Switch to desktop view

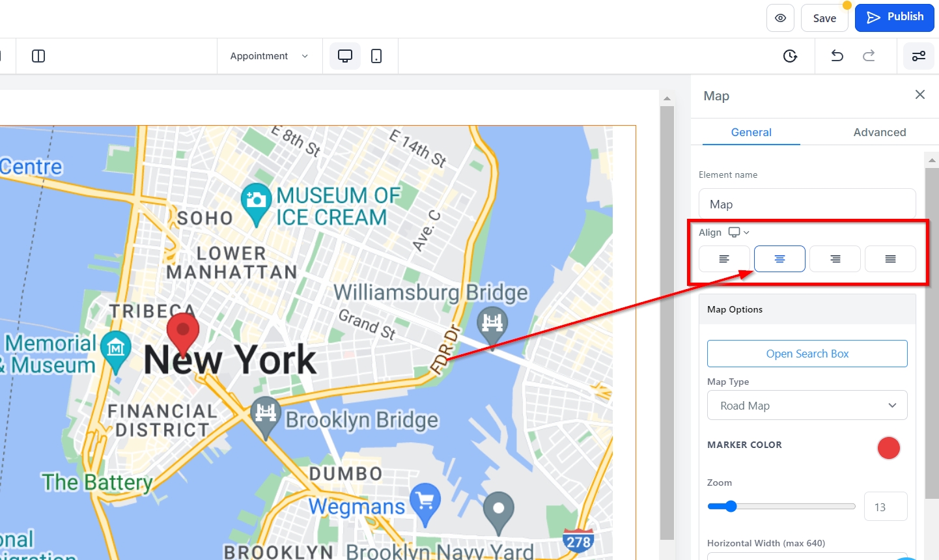pos(345,56)
